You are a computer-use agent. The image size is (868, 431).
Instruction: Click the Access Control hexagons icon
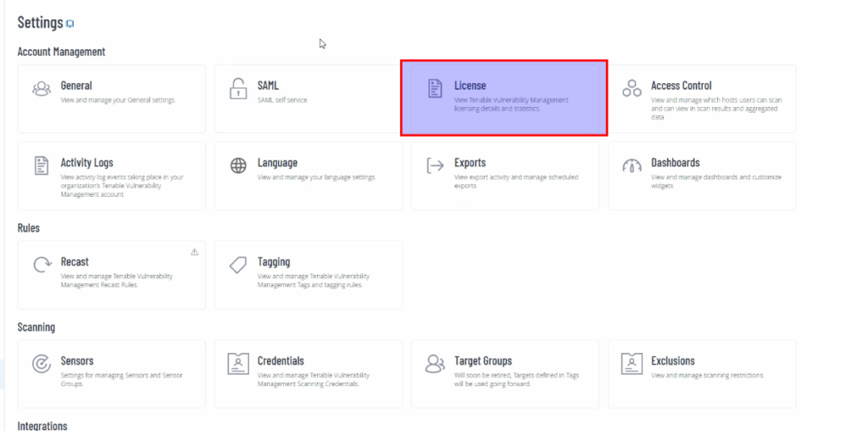pyautogui.click(x=632, y=88)
